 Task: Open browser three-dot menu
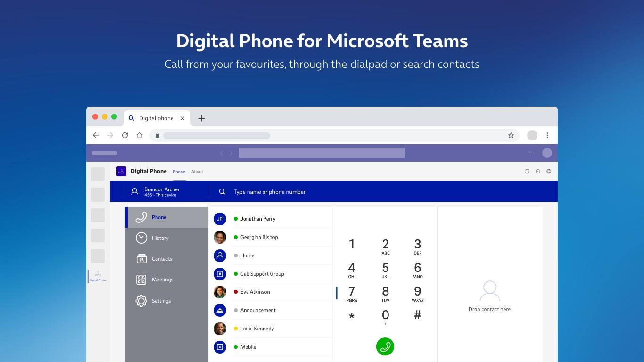point(547,135)
